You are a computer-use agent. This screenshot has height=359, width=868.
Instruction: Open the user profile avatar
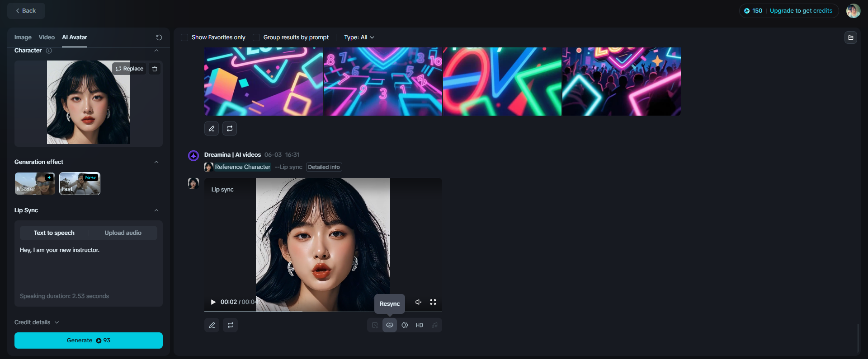pyautogui.click(x=853, y=11)
